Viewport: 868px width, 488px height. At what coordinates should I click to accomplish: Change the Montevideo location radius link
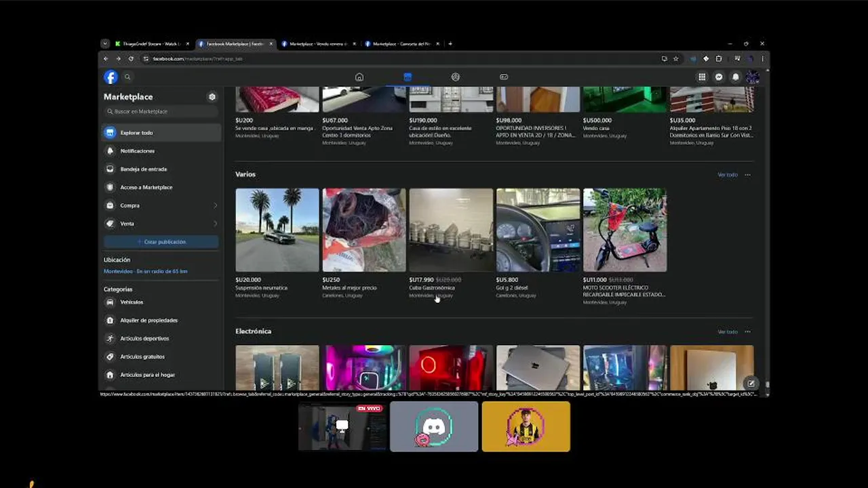tap(146, 271)
